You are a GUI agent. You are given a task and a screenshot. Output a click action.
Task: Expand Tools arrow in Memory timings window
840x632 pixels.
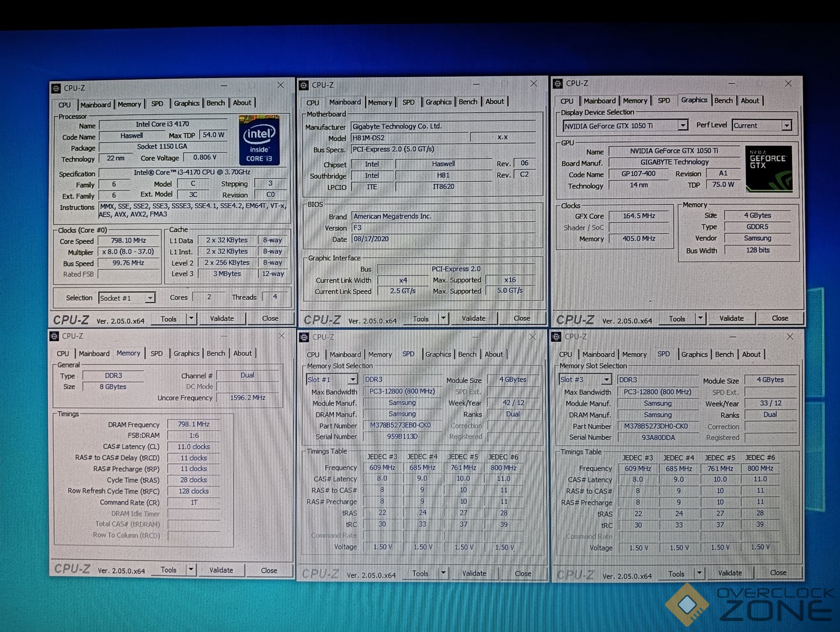tap(191, 570)
